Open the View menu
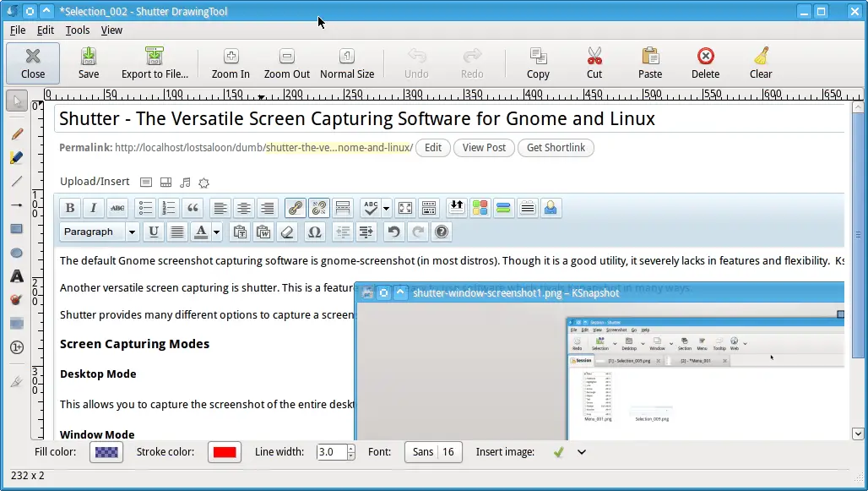The width and height of the screenshot is (868, 491). point(111,30)
